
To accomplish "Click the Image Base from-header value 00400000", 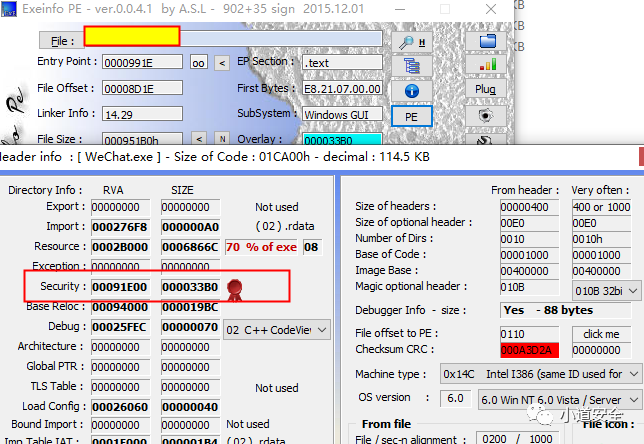I will [x=529, y=271].
